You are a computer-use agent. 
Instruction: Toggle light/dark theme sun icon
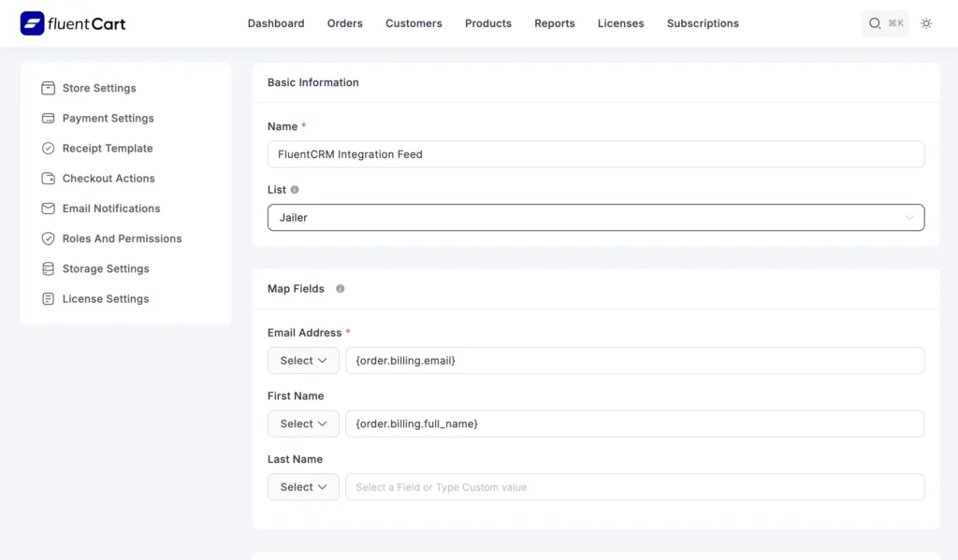[926, 23]
